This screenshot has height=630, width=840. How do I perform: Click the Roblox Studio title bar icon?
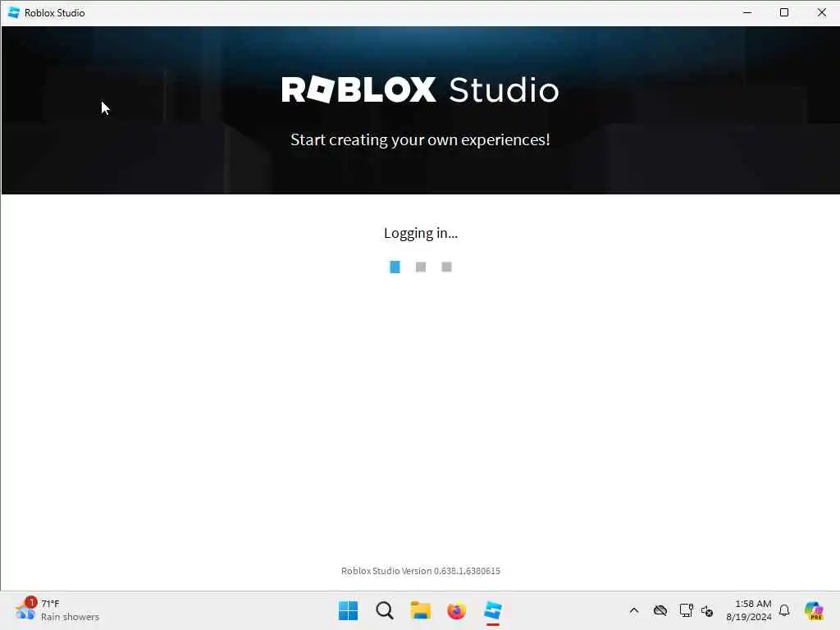(x=14, y=12)
